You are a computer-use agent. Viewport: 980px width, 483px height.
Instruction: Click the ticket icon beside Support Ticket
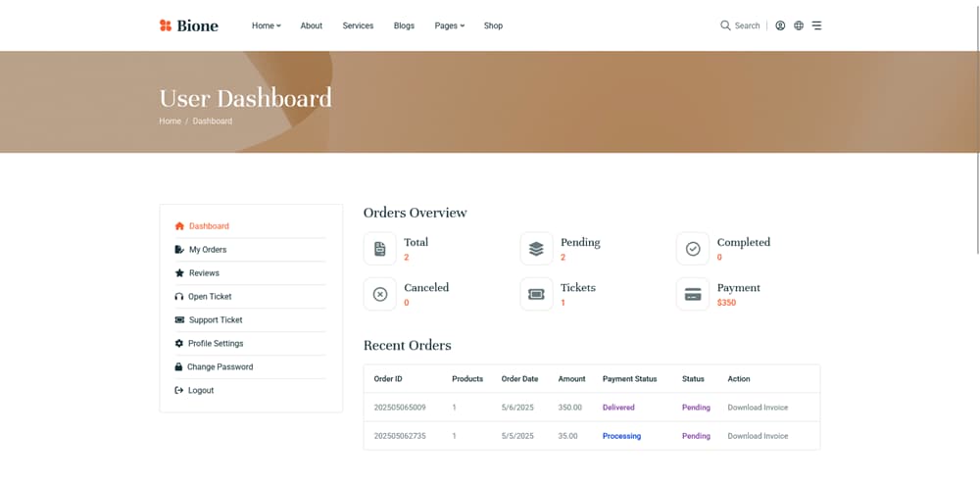pyautogui.click(x=179, y=320)
